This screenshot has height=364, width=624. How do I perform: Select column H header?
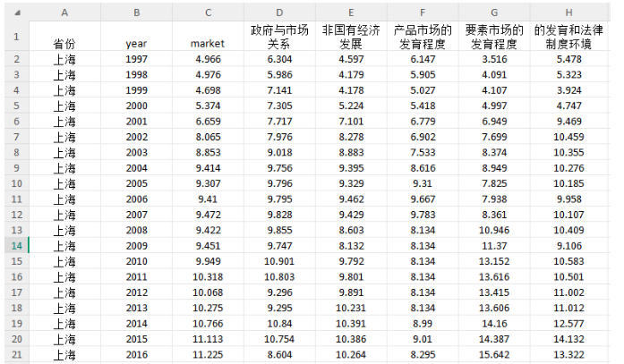coord(569,13)
